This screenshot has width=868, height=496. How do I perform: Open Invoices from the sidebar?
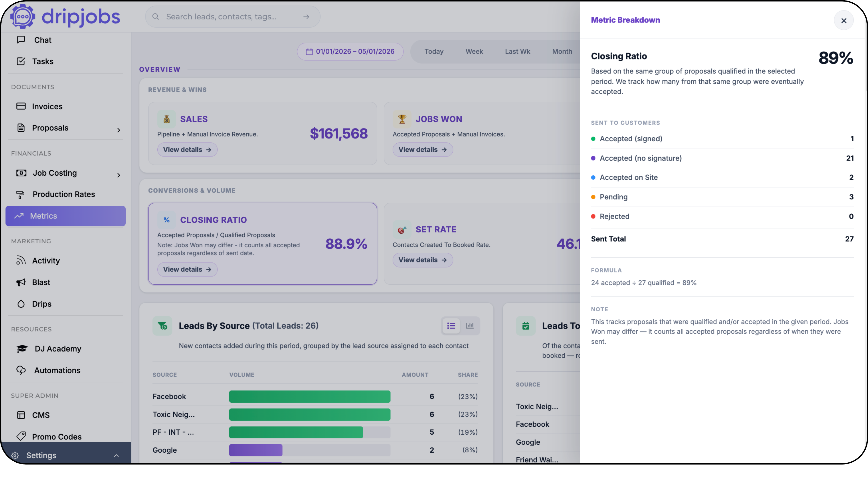coord(47,106)
